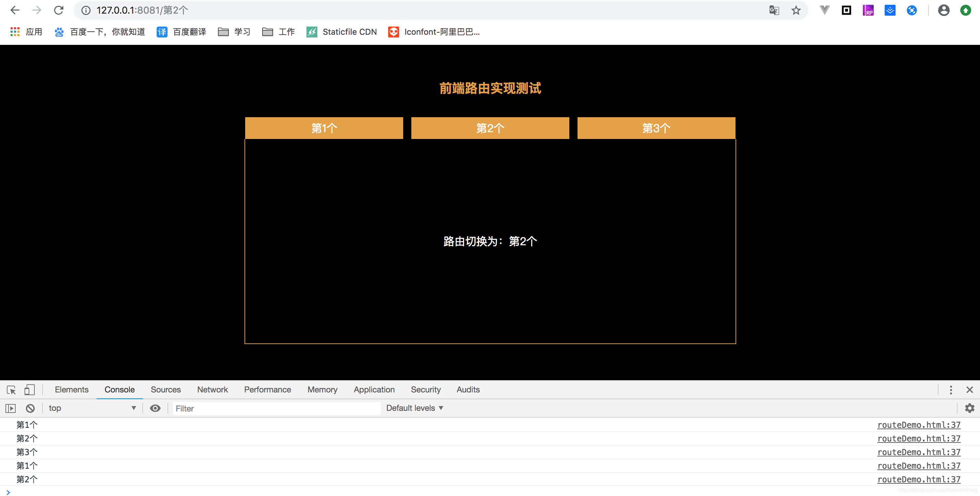Click the blue checkmark extension icon
The image size is (980, 496).
click(x=890, y=10)
